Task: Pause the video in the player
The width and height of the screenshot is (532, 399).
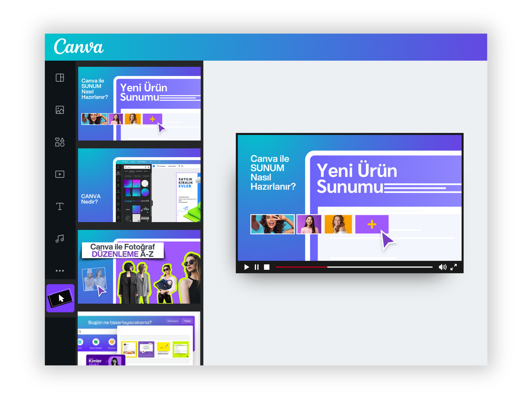Action: coord(257,267)
